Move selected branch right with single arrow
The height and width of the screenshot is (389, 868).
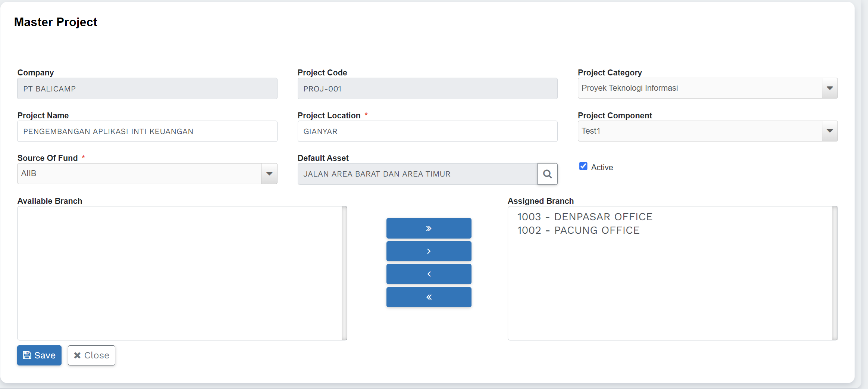click(429, 251)
